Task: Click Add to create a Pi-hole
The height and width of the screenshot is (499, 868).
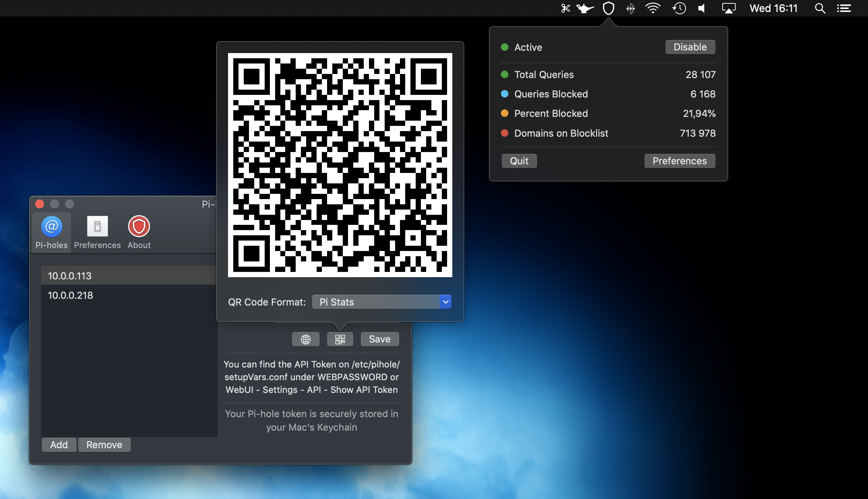Action: [59, 445]
